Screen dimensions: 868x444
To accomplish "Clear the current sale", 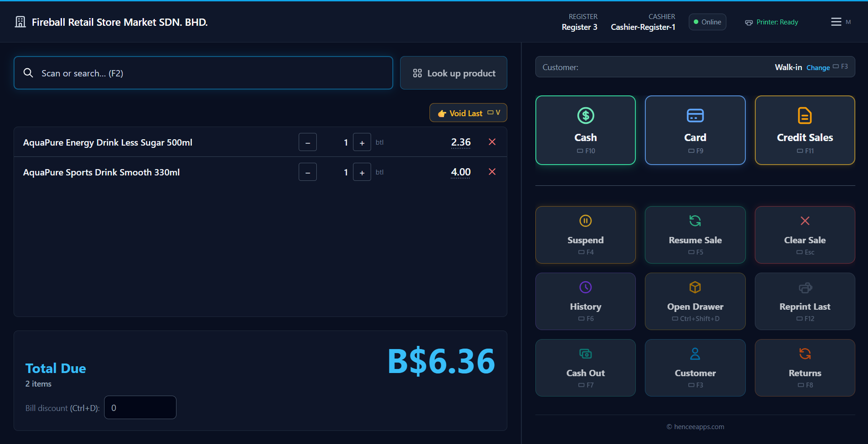I will (x=804, y=235).
